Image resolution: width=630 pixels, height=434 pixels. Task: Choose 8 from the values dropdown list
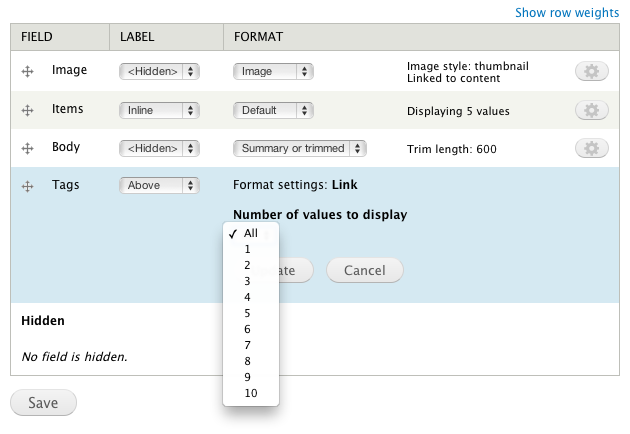tap(251, 361)
